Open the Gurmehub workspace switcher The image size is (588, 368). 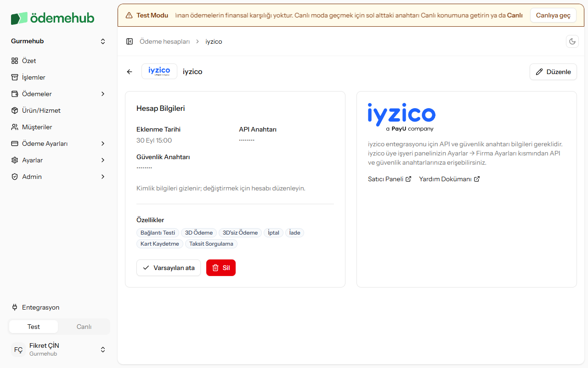[x=59, y=41]
